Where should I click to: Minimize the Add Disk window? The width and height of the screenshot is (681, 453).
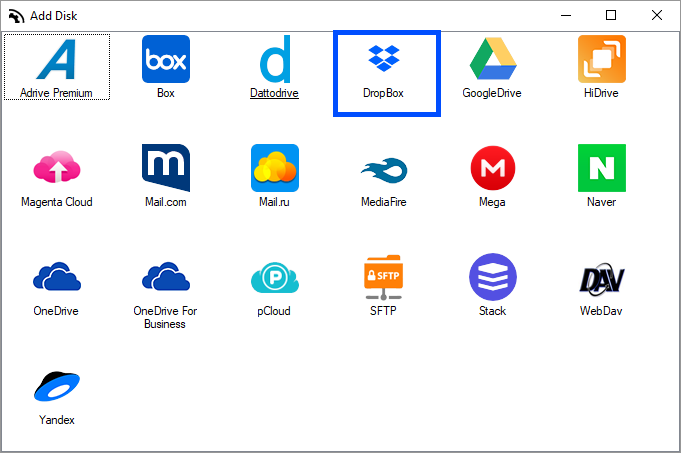[565, 15]
